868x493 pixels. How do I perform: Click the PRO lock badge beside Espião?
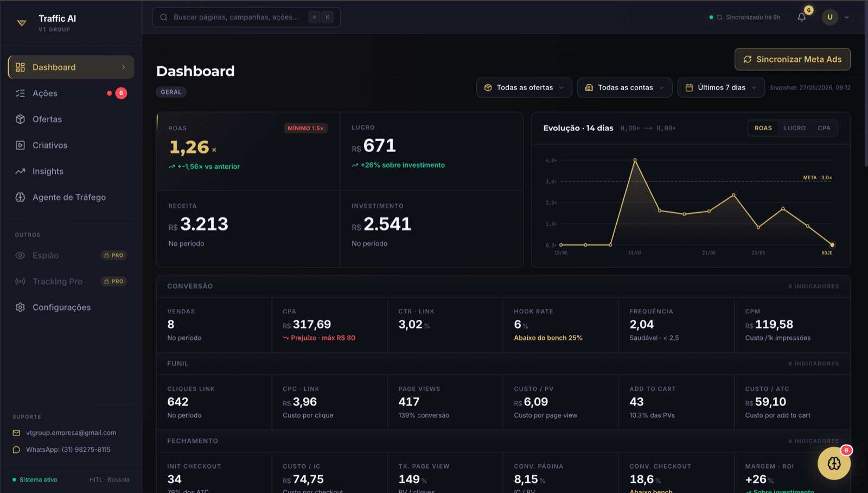click(114, 255)
